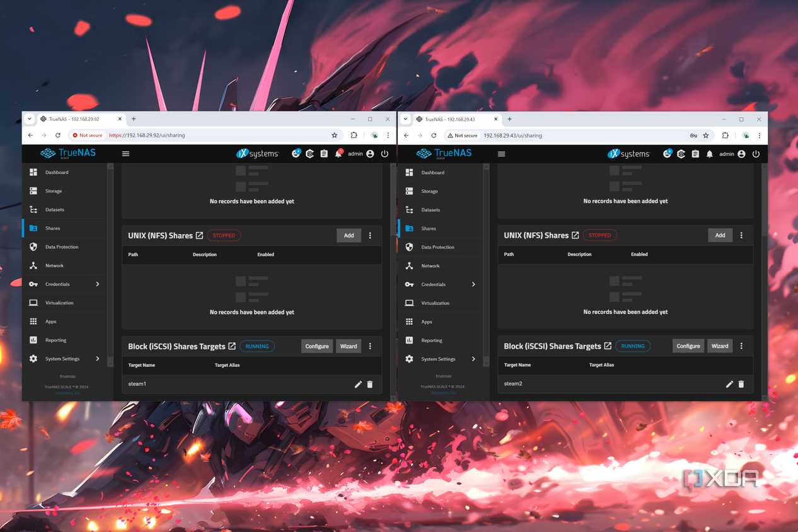Open Data Protection in left window sidebar

pyautogui.click(x=62, y=247)
